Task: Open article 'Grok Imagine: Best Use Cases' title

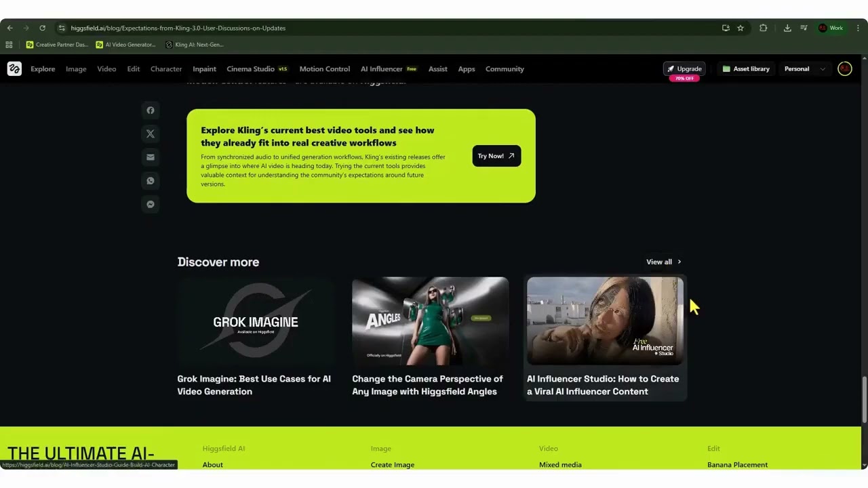Action: (254, 385)
